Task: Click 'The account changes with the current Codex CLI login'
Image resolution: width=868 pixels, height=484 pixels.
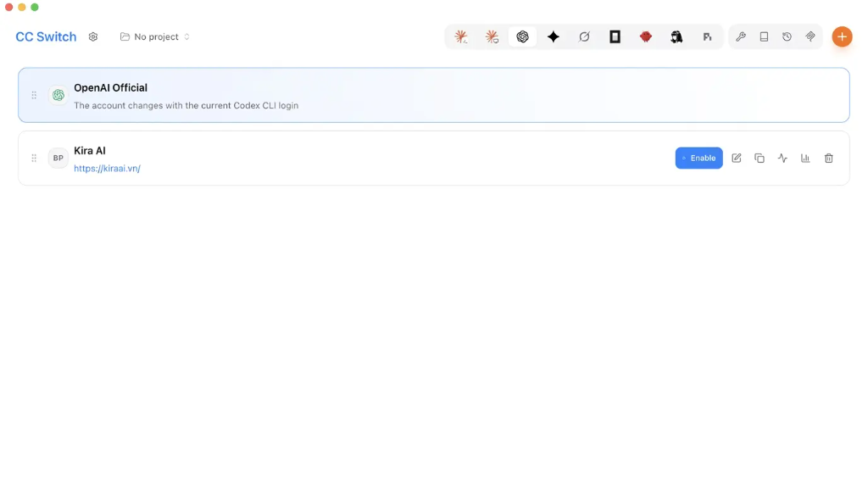Action: pyautogui.click(x=186, y=105)
